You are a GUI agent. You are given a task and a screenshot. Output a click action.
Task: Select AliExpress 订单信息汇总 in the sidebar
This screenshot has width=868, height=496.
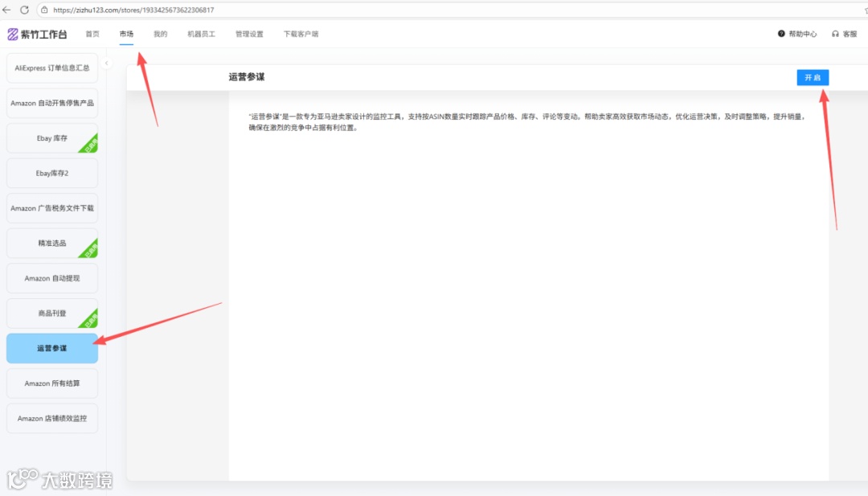click(52, 68)
